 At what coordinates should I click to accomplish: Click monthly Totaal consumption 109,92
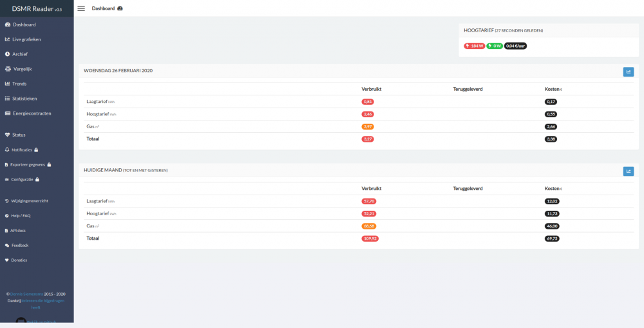coord(370,238)
